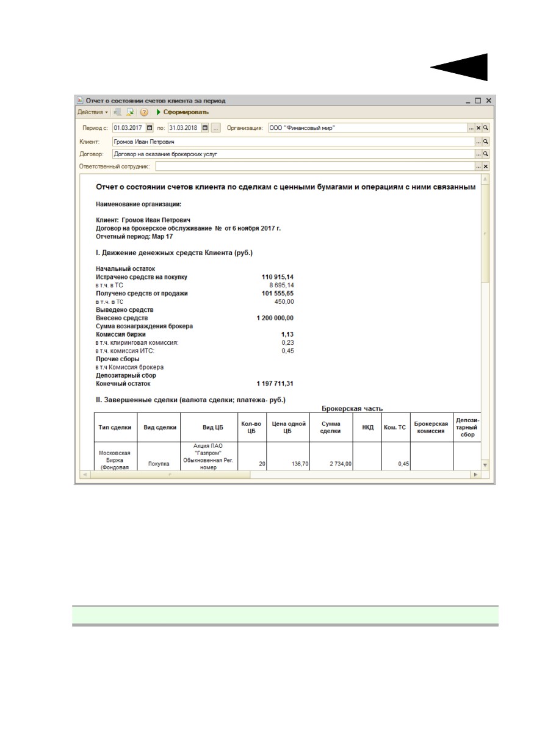Open Организация record with magnifier icon
The width and height of the screenshot is (534, 756).
[x=486, y=128]
